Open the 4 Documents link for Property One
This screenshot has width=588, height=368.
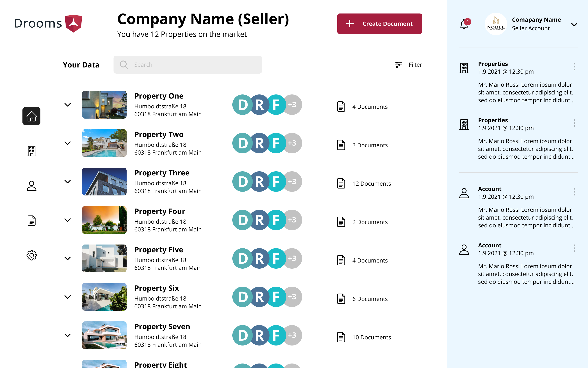coord(370,107)
